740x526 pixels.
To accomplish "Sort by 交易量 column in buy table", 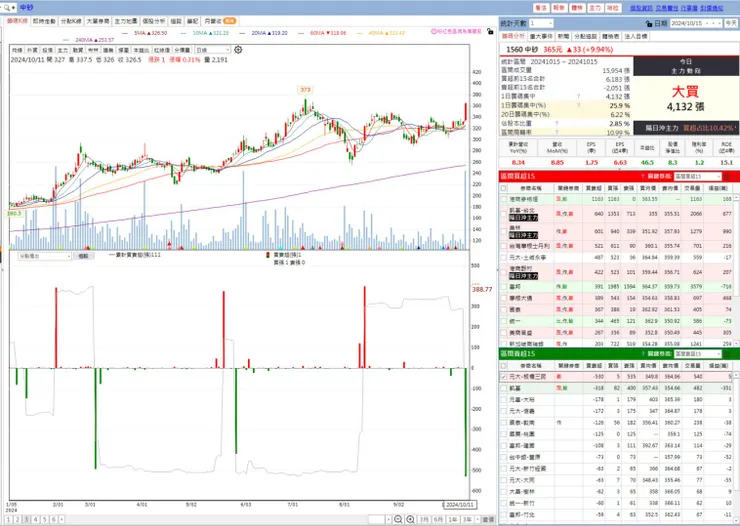I will coord(692,188).
